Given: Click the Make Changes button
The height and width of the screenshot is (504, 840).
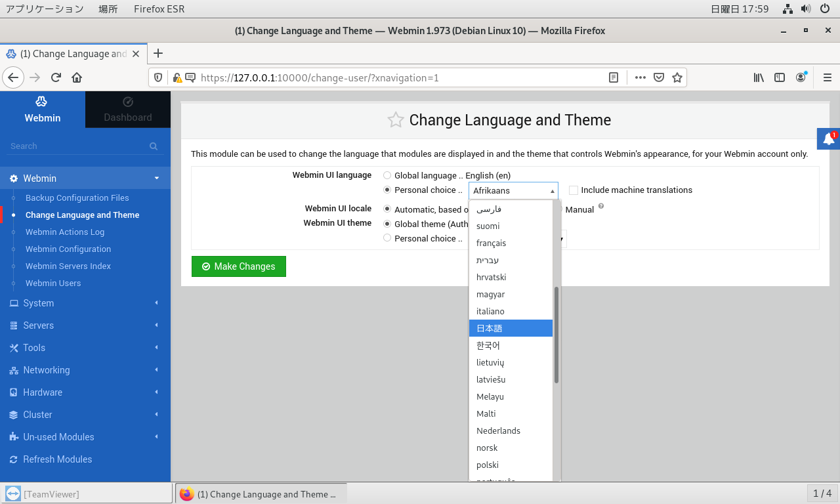Looking at the screenshot, I should tap(239, 266).
